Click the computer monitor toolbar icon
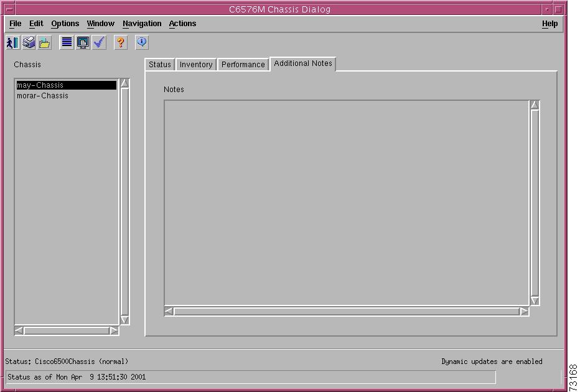This screenshot has width=580, height=392. 83,42
